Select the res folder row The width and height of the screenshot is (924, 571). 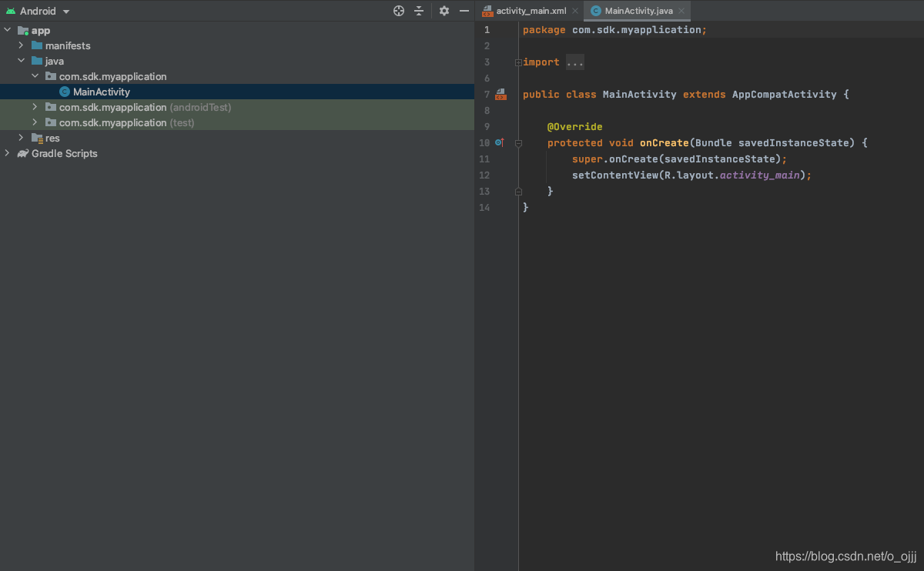(237, 138)
